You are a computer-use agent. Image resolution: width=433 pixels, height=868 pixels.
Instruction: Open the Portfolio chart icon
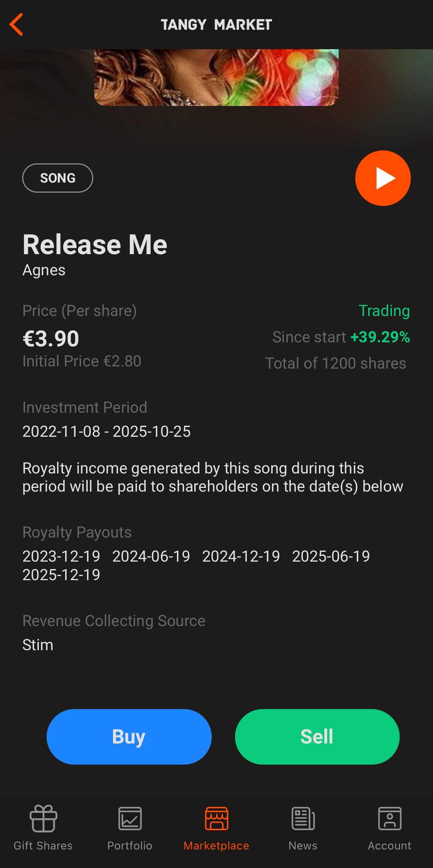(130, 819)
